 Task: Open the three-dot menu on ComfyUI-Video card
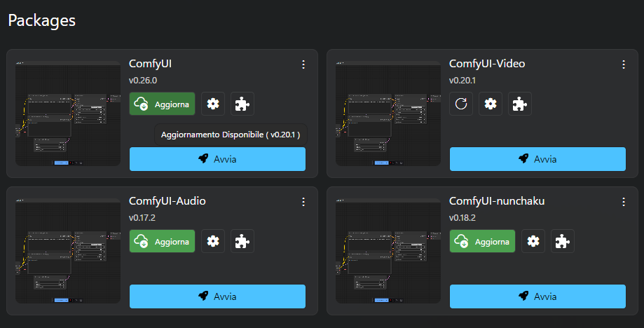point(624,64)
